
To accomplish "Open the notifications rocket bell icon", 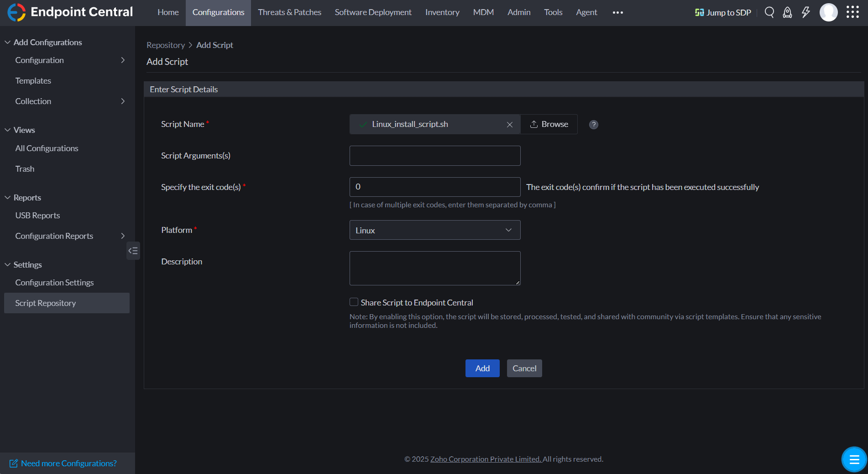I will tap(787, 12).
